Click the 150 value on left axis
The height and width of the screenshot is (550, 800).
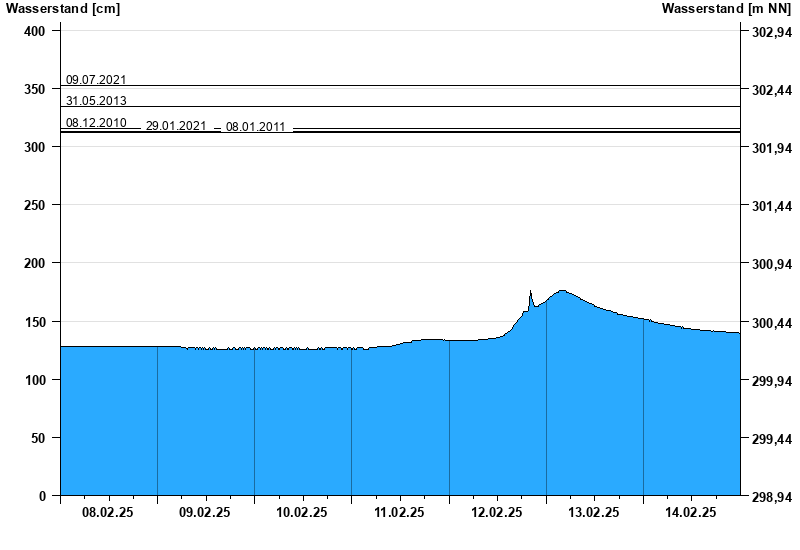[x=35, y=322]
